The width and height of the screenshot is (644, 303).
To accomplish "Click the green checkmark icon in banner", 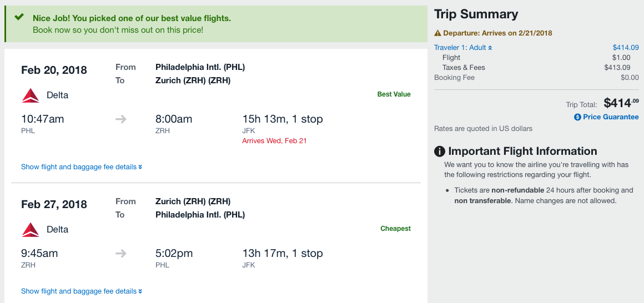I will [19, 17].
